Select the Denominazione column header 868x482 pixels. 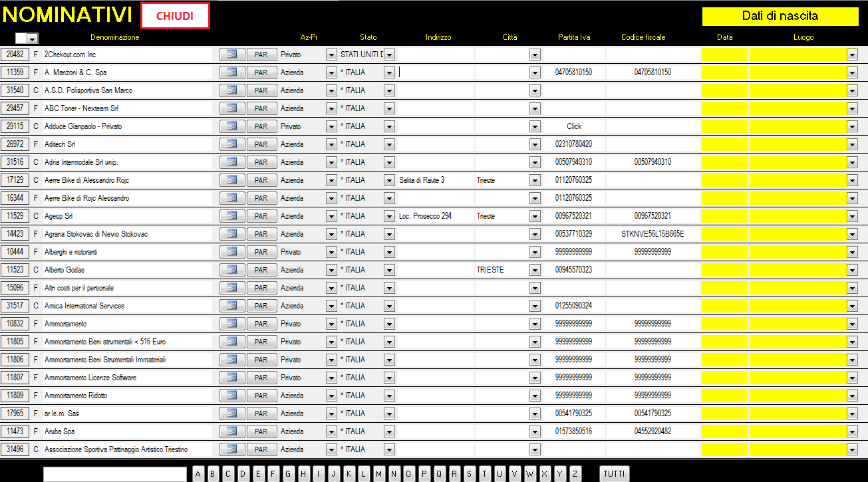coord(115,37)
